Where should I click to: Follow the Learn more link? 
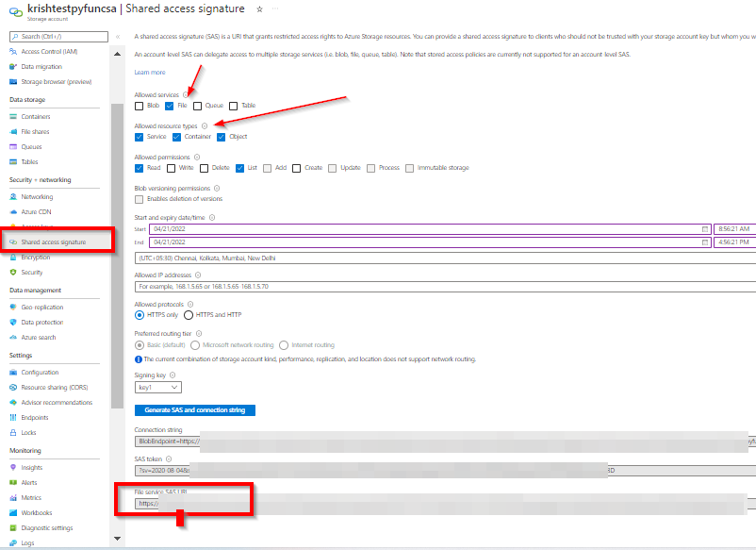150,73
